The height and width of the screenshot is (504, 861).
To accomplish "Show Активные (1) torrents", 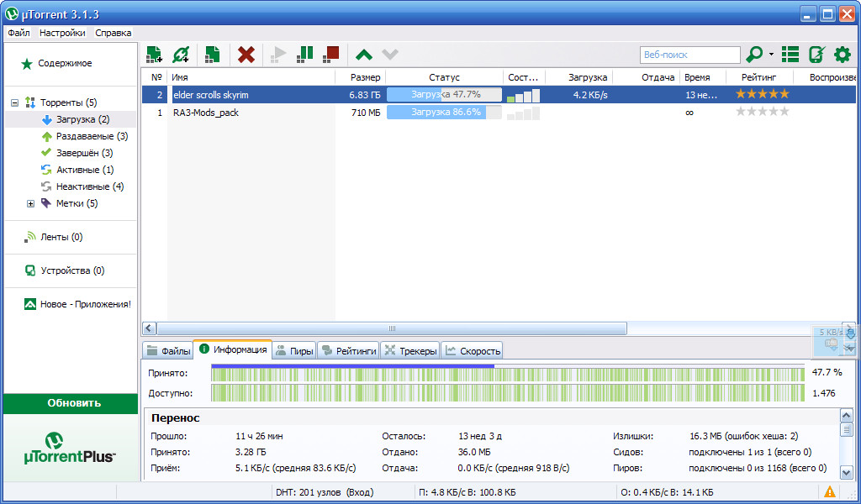I will coord(85,170).
